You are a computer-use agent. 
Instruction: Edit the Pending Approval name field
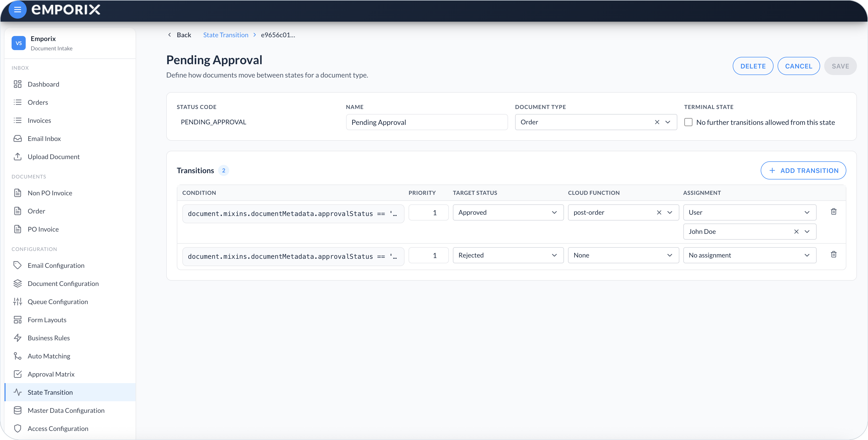pyautogui.click(x=427, y=122)
